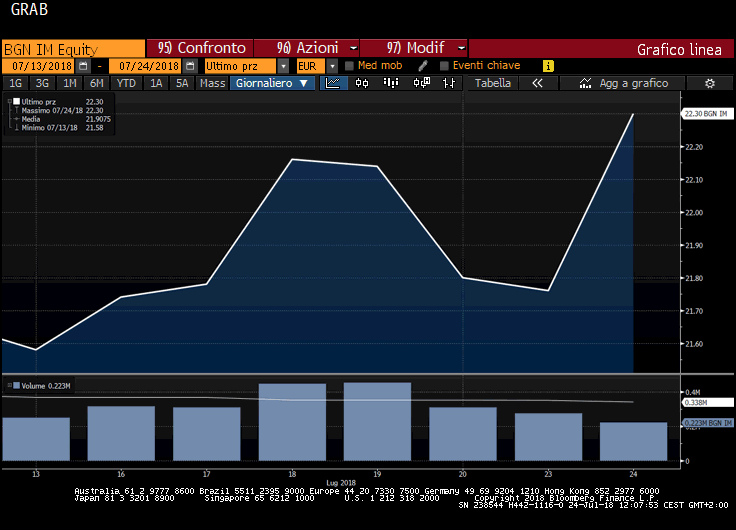Click the Volume legend color swatch
Image resolution: width=736 pixels, height=530 pixels.
[x=8, y=385]
